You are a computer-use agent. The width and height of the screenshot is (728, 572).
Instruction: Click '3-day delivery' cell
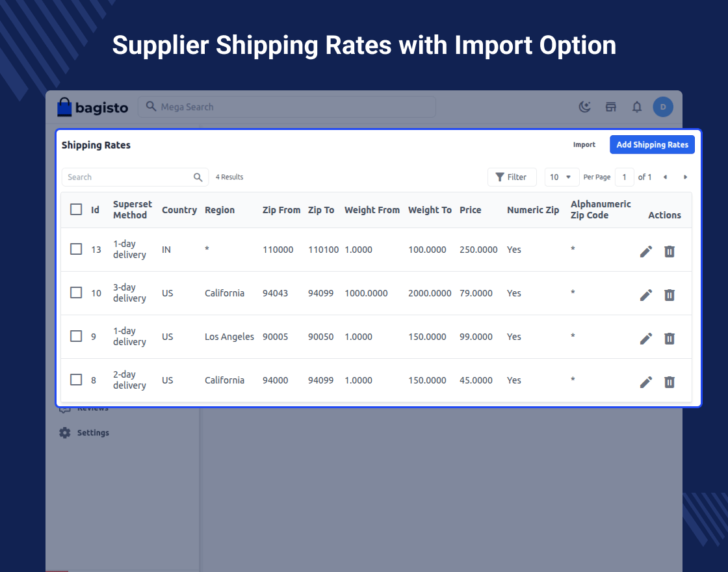click(x=129, y=293)
